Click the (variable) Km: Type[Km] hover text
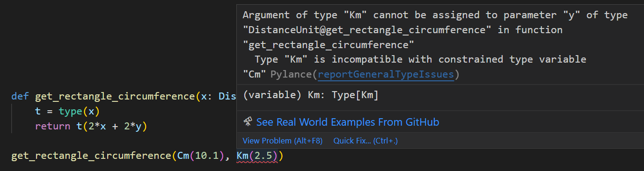This screenshot has width=644, height=171. tap(311, 95)
